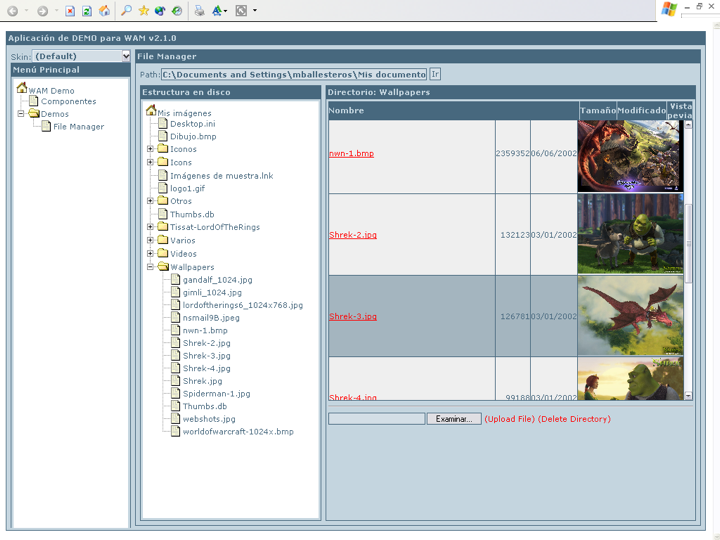This screenshot has height=540, width=720.
Task: Open Search with the magnifier icon
Action: coord(126,10)
